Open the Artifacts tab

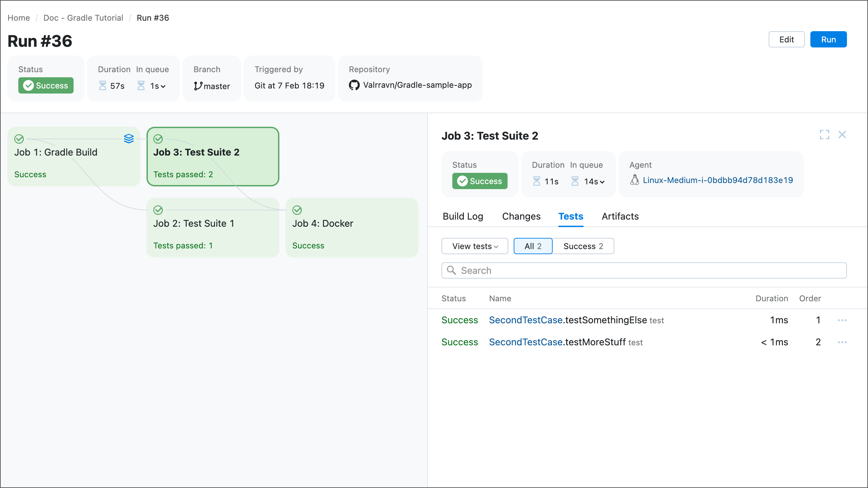[x=620, y=216]
